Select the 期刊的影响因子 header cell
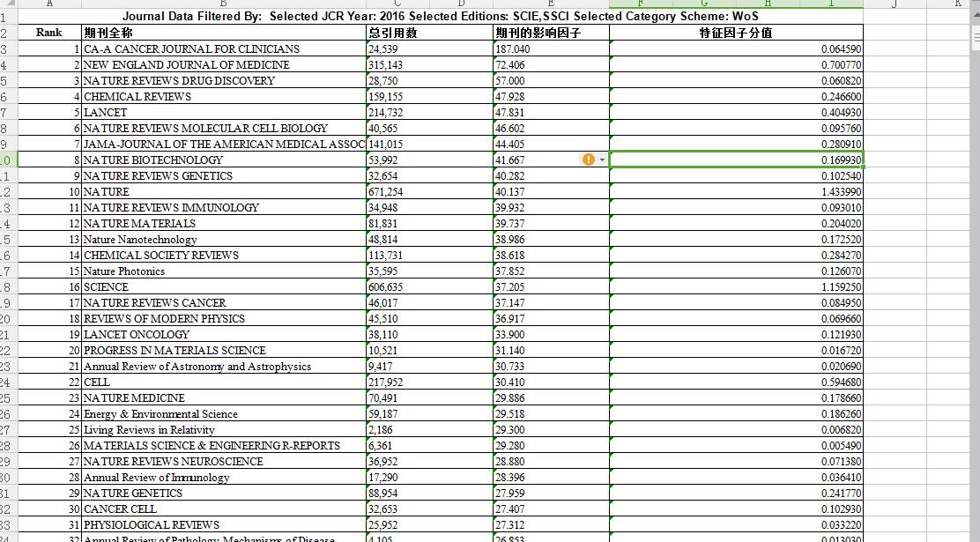The image size is (980, 542). (x=551, y=33)
